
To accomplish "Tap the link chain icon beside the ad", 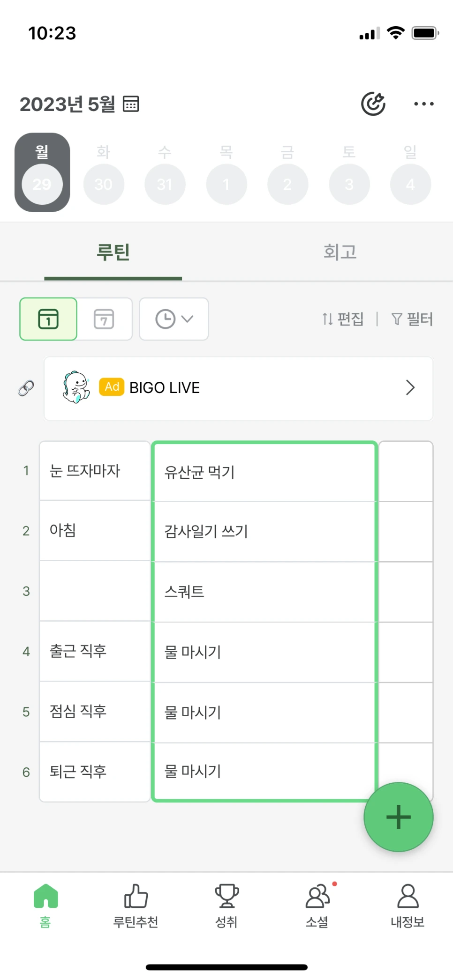I will [x=26, y=388].
